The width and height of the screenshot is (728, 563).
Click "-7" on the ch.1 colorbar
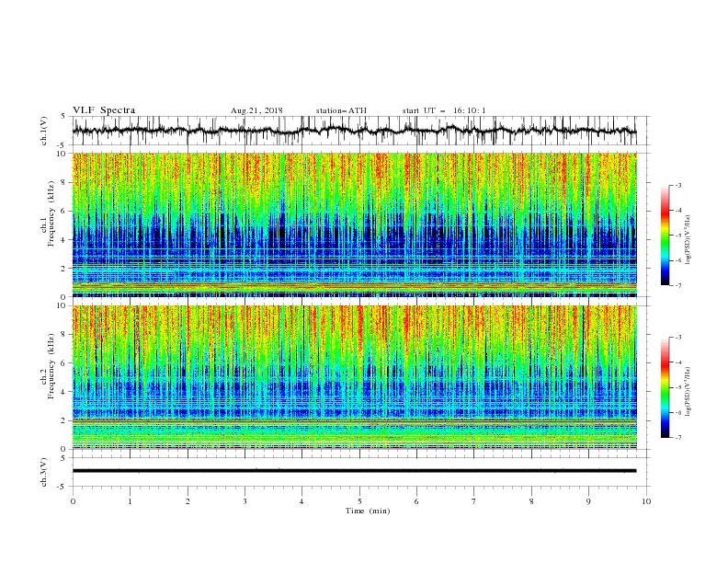[x=678, y=286]
